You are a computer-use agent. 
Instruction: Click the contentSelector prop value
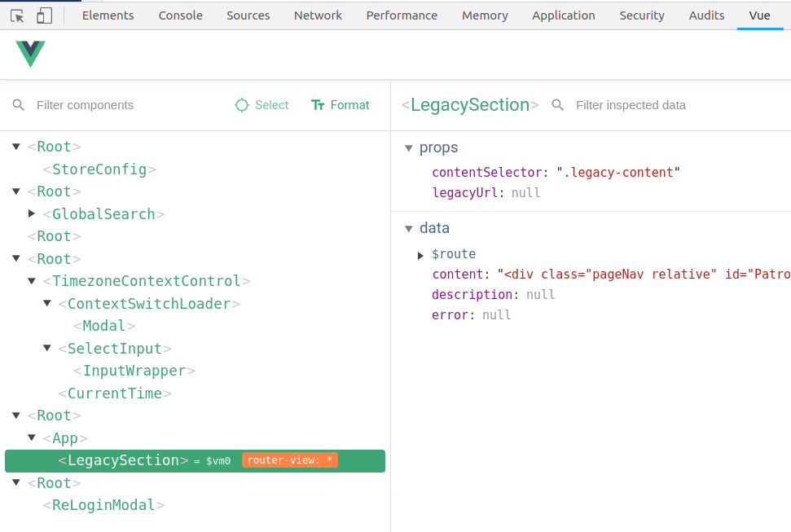click(618, 173)
